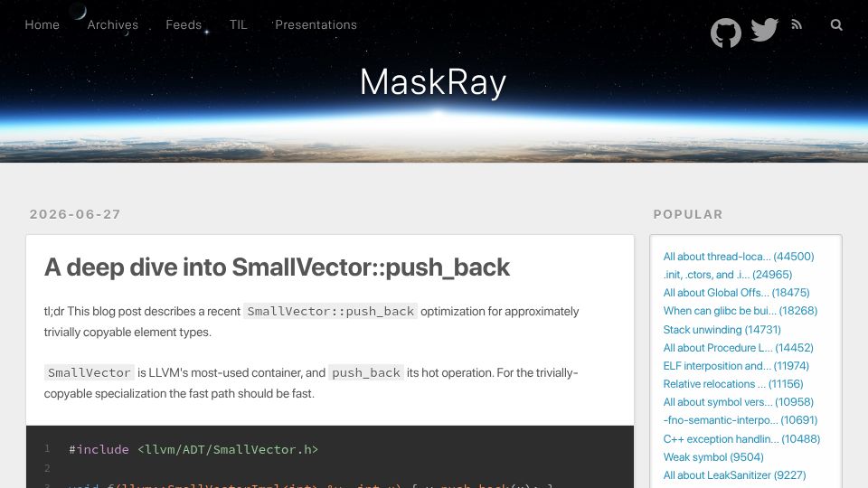Open the Archives menu item
868x488 pixels.
click(112, 25)
